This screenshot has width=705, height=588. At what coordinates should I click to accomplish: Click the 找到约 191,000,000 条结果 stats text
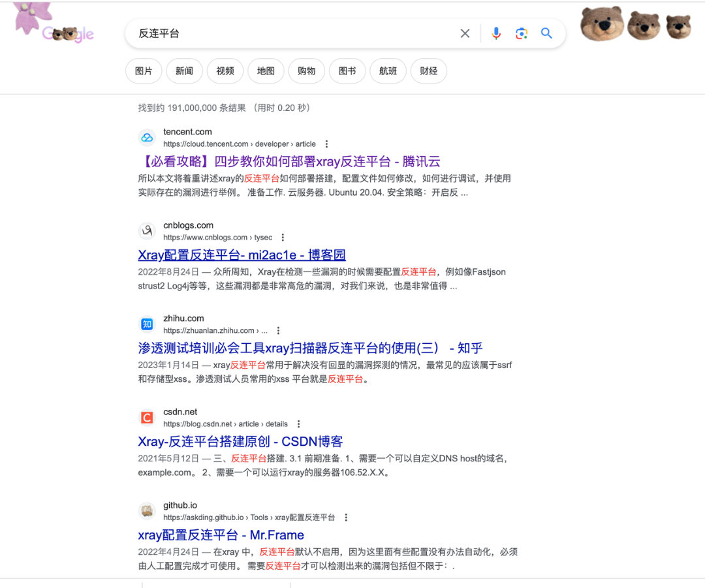coord(224,108)
